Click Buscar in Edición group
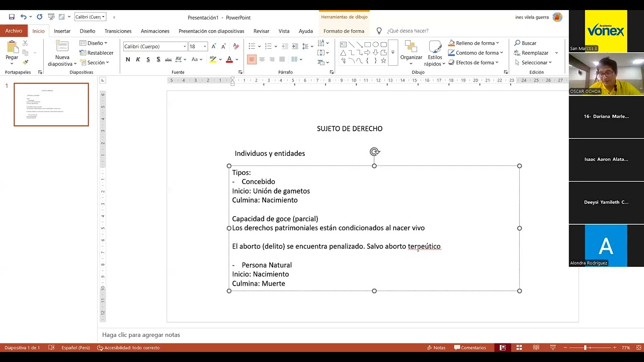The height and width of the screenshot is (362, 644). (x=525, y=43)
